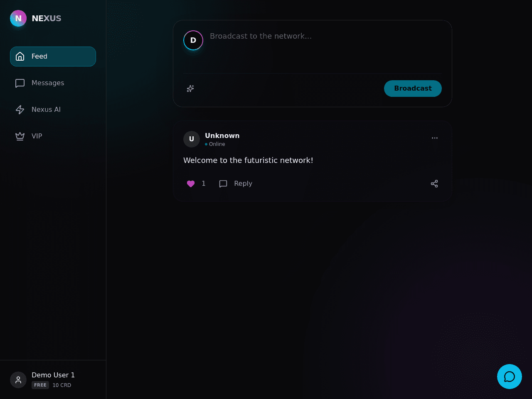
Task: Click the Online status text
Action: point(217,144)
